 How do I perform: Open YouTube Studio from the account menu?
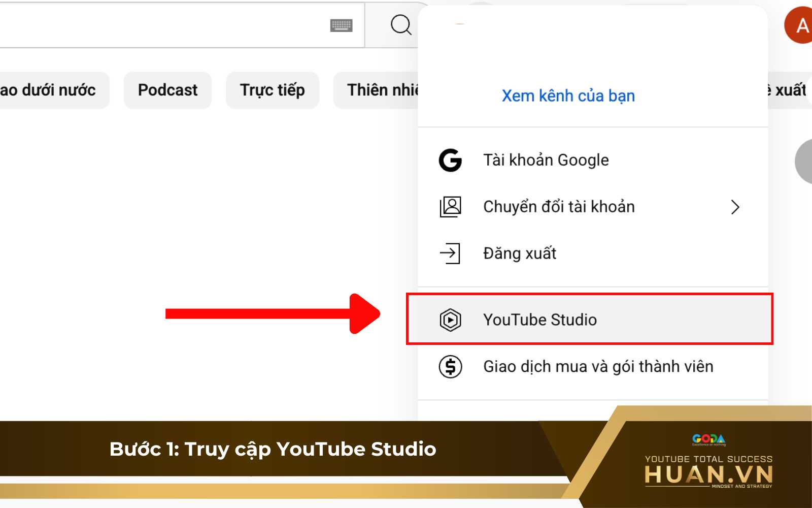tap(593, 320)
